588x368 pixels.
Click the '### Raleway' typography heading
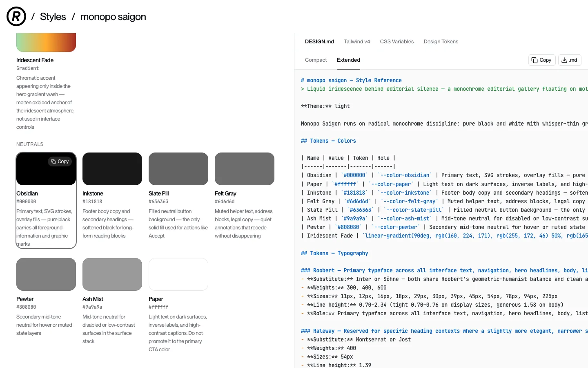pos(444,331)
